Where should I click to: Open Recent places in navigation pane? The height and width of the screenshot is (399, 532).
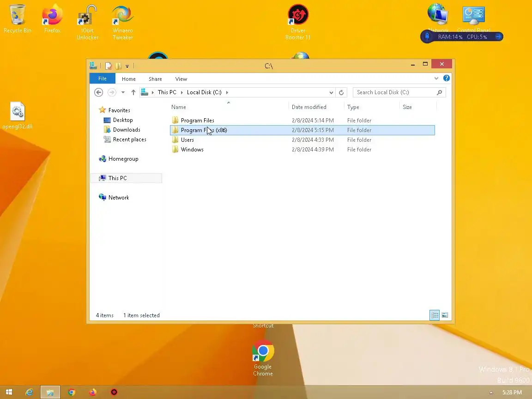pyautogui.click(x=130, y=139)
